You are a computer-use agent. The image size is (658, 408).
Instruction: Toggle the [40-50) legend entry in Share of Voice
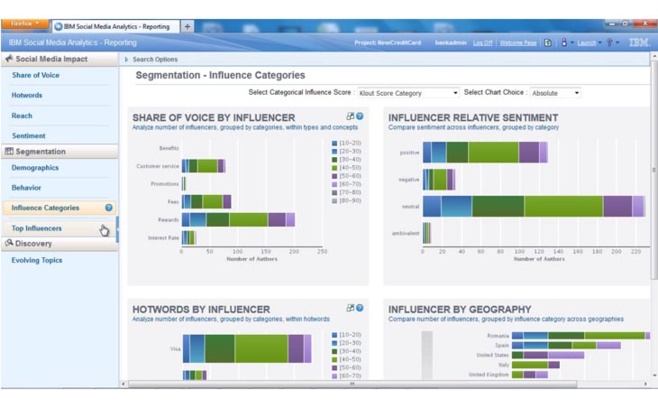pyautogui.click(x=347, y=168)
